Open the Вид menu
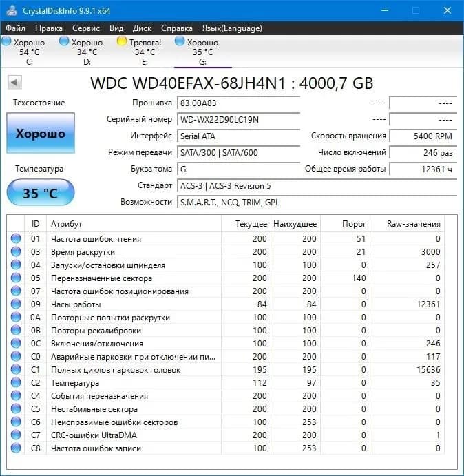Image resolution: width=464 pixels, height=476 pixels. click(x=116, y=28)
